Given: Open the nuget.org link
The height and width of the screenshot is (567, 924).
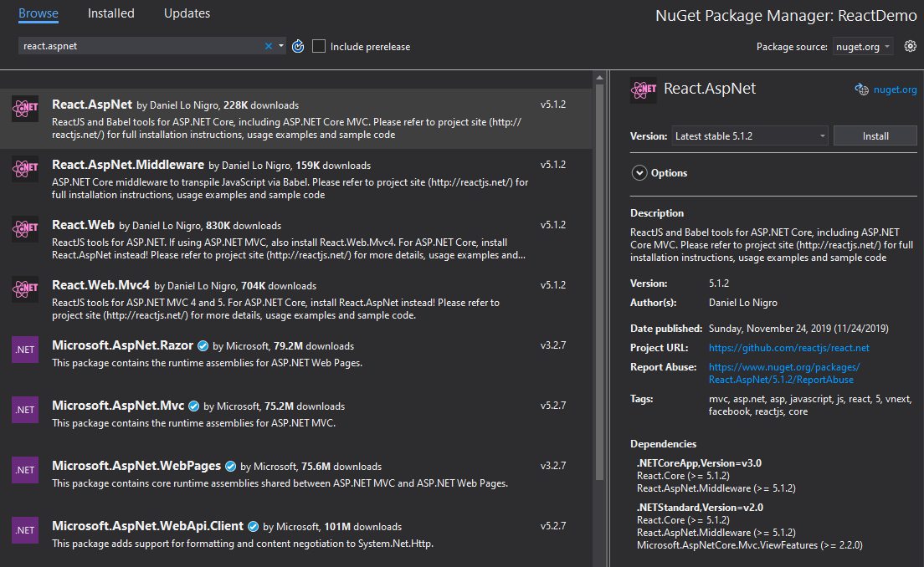Looking at the screenshot, I should pos(896,89).
